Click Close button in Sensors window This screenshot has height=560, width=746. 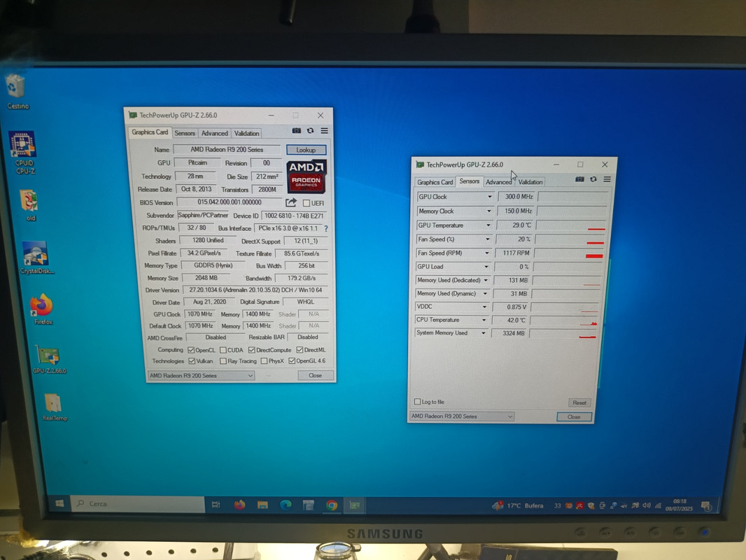click(574, 416)
